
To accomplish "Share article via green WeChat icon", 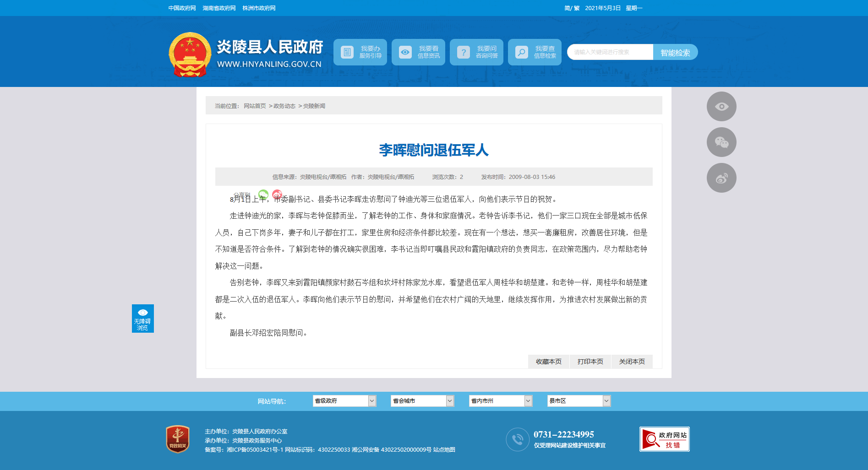I will tap(263, 194).
